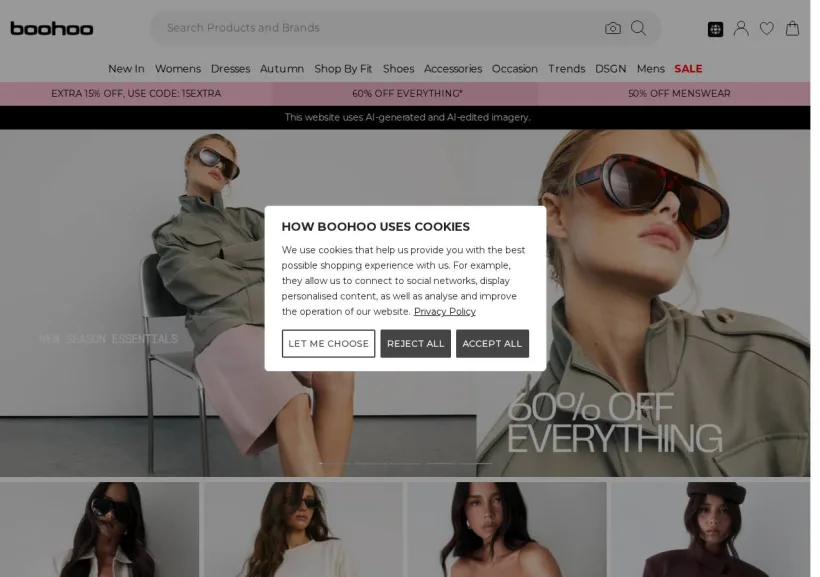820x577 pixels.
Task: Open Trends menu
Action: pyautogui.click(x=566, y=69)
